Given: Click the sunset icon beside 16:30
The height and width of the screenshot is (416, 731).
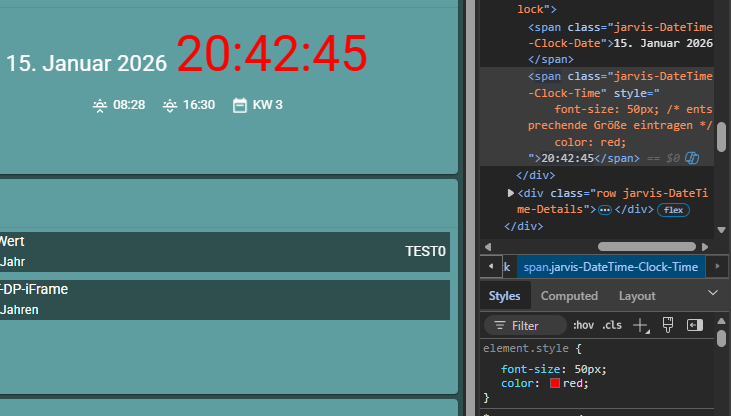Looking at the screenshot, I should 170,106.
